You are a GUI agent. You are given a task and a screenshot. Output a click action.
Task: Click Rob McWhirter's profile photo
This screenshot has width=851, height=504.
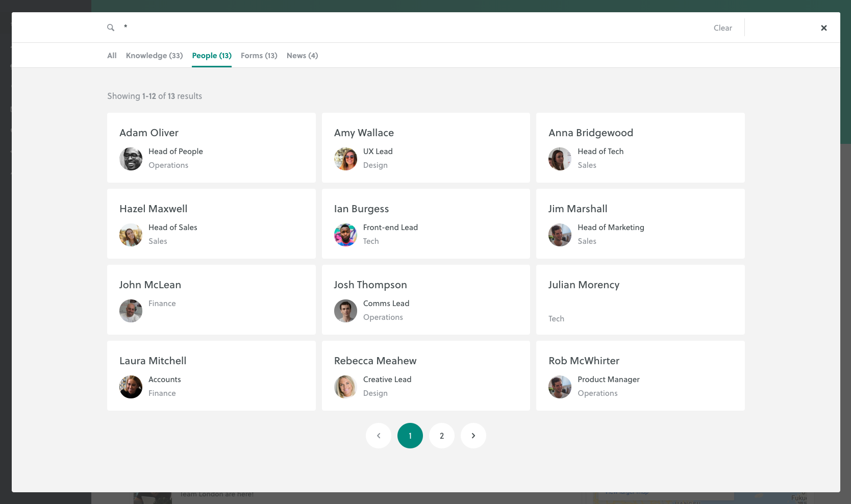560,387
